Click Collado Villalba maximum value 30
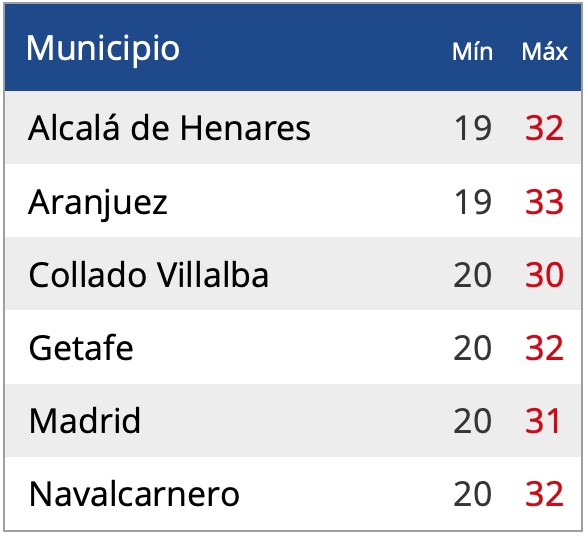The image size is (588, 536). 544,275
